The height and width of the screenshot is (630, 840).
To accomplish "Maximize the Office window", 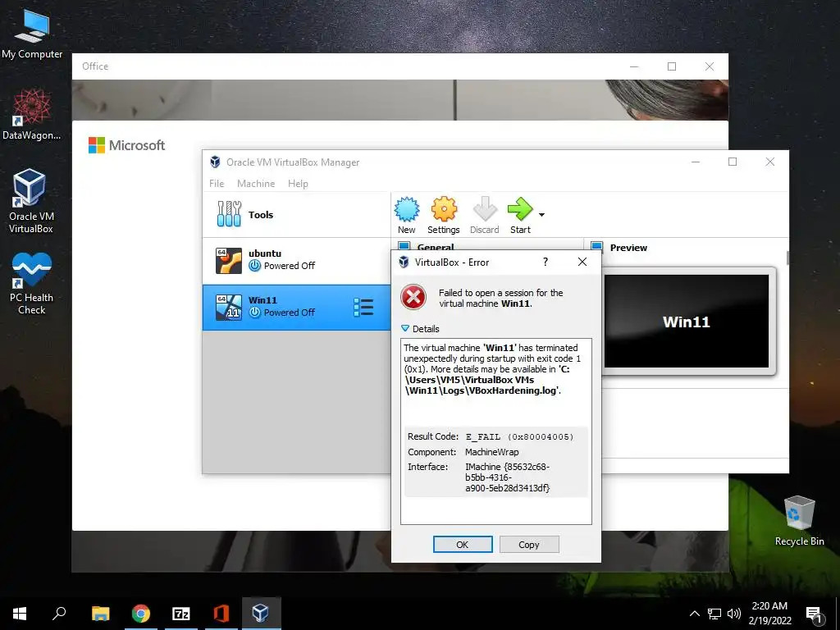I will tap(672, 66).
